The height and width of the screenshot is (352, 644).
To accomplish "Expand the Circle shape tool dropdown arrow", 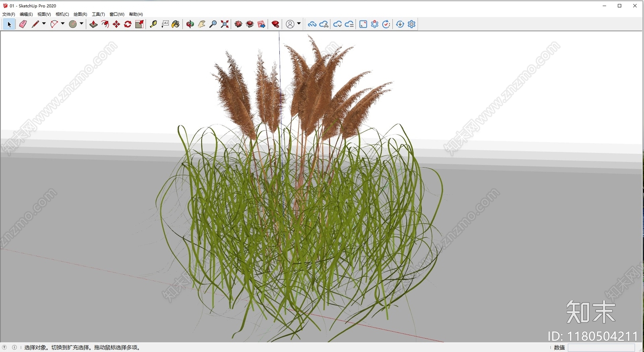I will click(x=81, y=24).
